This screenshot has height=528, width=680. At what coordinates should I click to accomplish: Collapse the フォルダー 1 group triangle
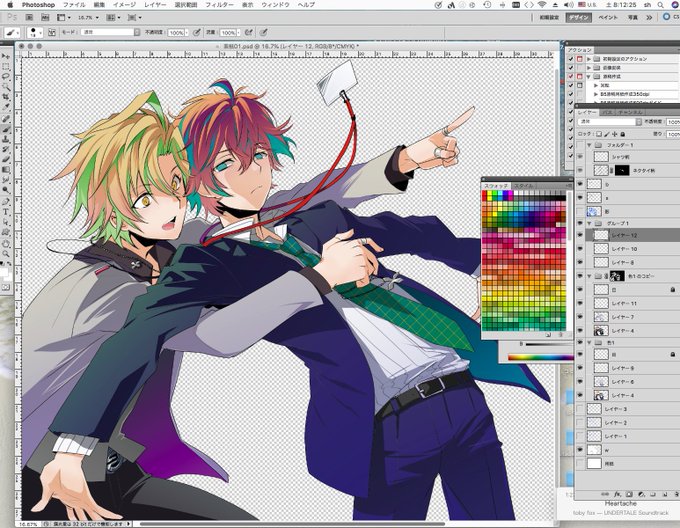point(589,145)
